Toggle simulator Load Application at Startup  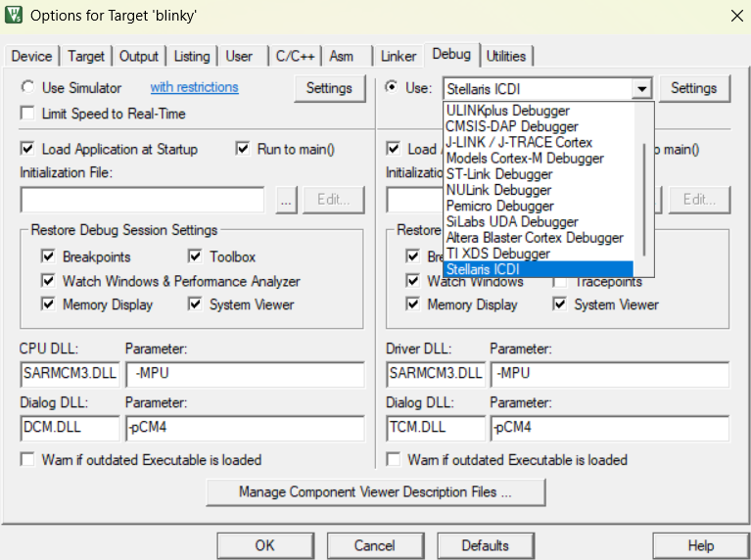[x=27, y=149]
